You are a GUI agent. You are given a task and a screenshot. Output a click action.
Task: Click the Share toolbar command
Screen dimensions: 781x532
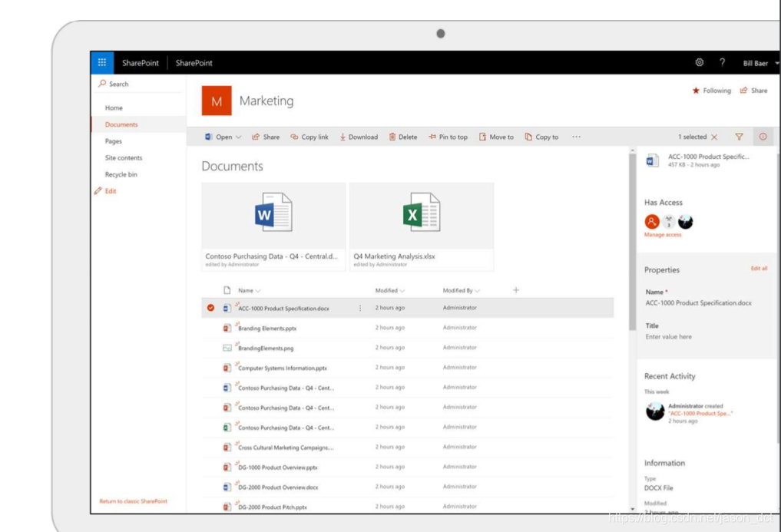point(266,137)
